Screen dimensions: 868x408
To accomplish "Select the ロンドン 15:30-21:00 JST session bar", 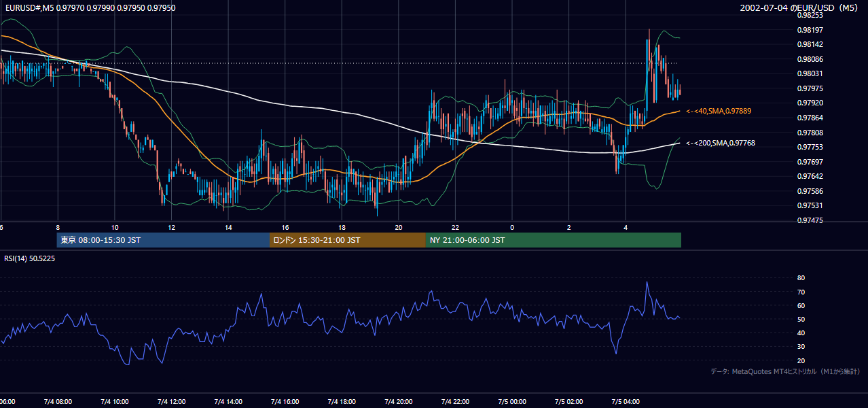I will (348, 240).
